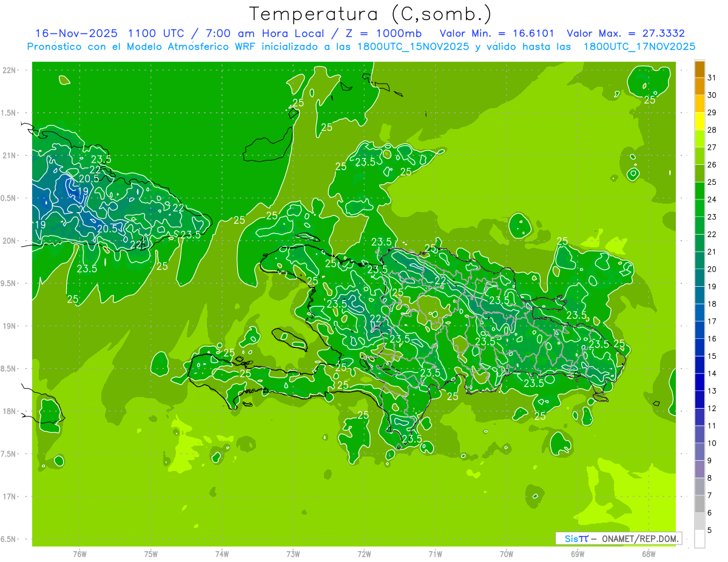Click the gray swatch between 6 and 7
728x562 pixels.
[x=699, y=504]
